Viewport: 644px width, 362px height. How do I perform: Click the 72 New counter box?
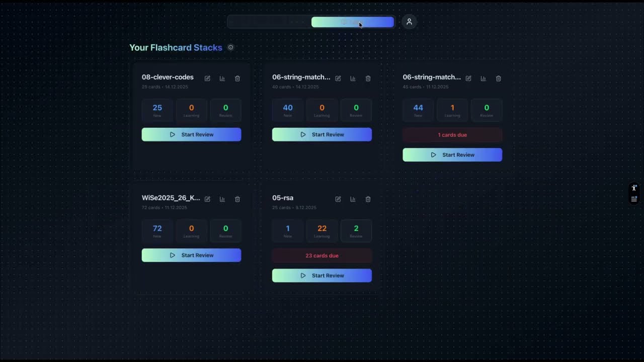click(157, 231)
